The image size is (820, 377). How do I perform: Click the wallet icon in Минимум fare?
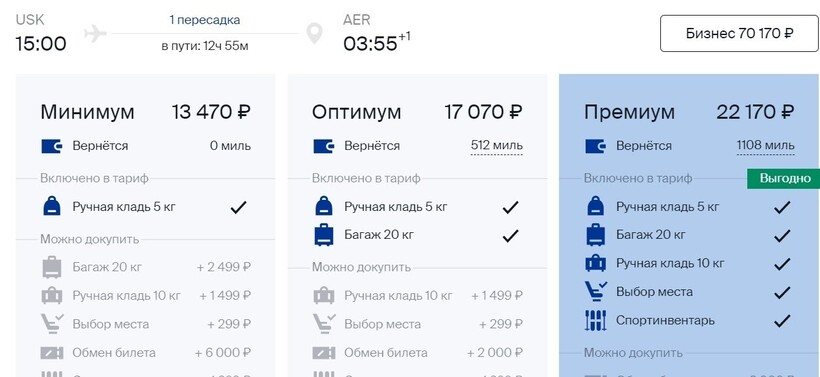52,146
